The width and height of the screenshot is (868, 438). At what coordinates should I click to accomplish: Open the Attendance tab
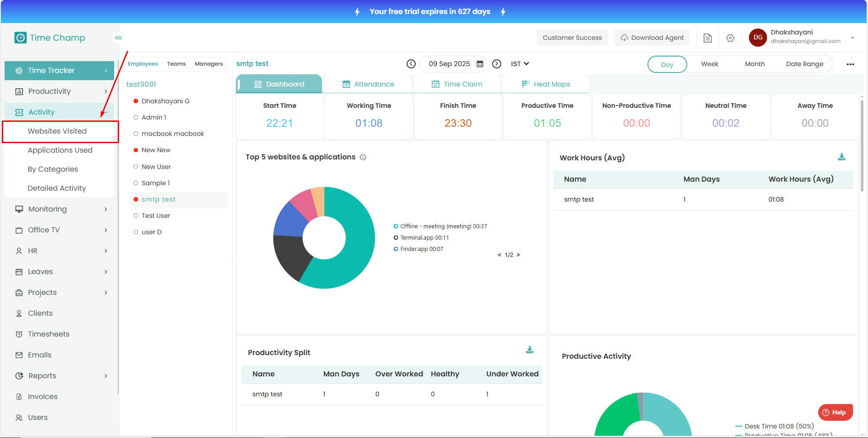(368, 84)
